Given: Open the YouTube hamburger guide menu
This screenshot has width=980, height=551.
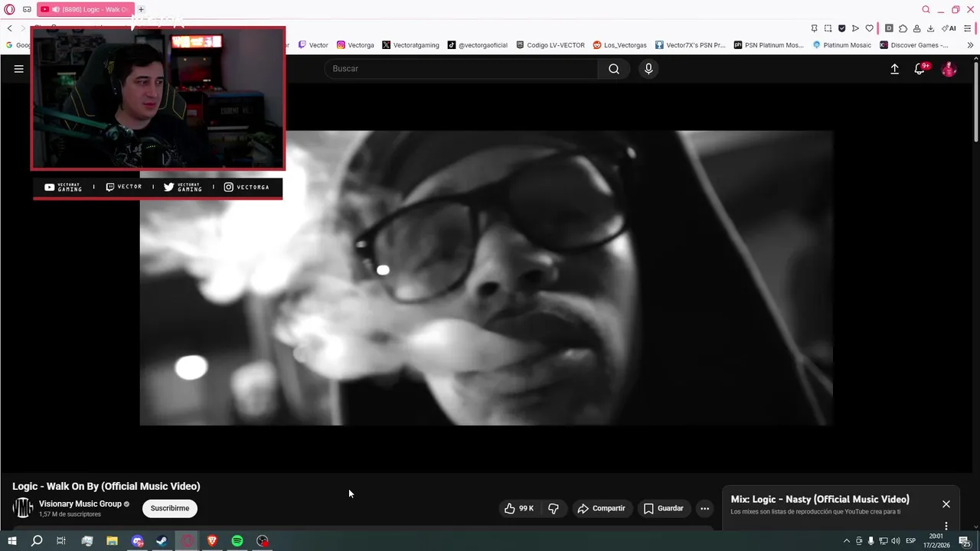Looking at the screenshot, I should [19, 69].
